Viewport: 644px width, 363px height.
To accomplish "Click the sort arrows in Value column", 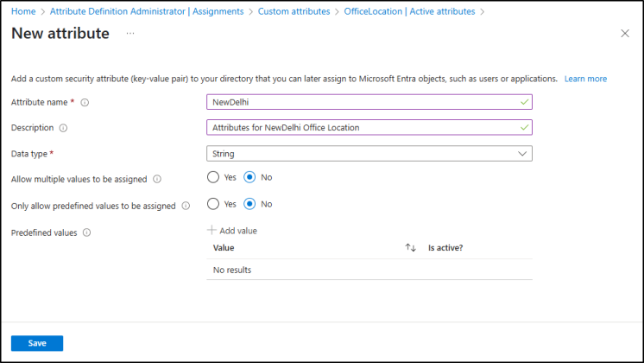I will click(410, 248).
